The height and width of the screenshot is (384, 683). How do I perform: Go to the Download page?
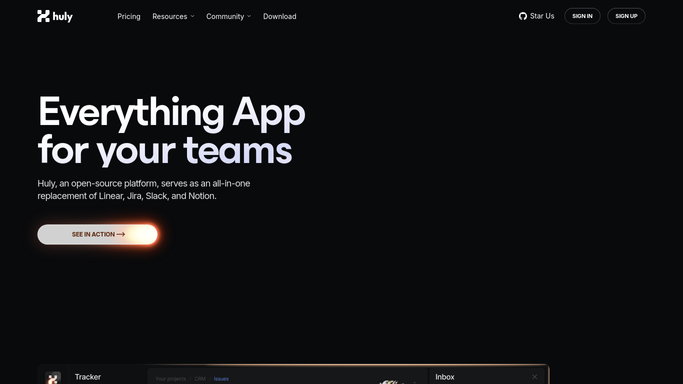280,16
